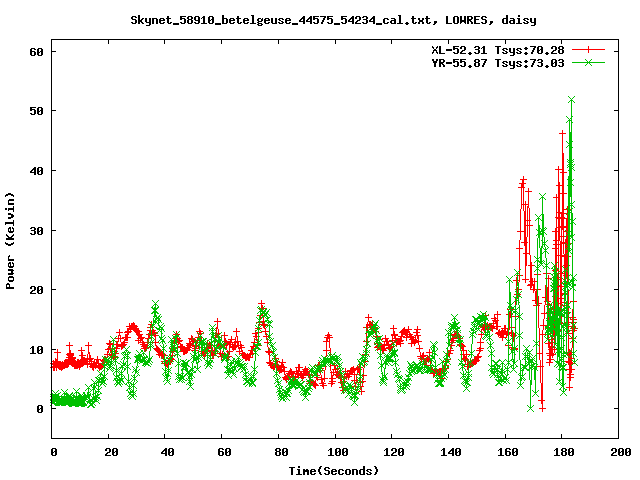This screenshot has height=480, width=640.
Task: Select legend entry XL-52.31 Tsys:70.28
Action: tap(498, 50)
